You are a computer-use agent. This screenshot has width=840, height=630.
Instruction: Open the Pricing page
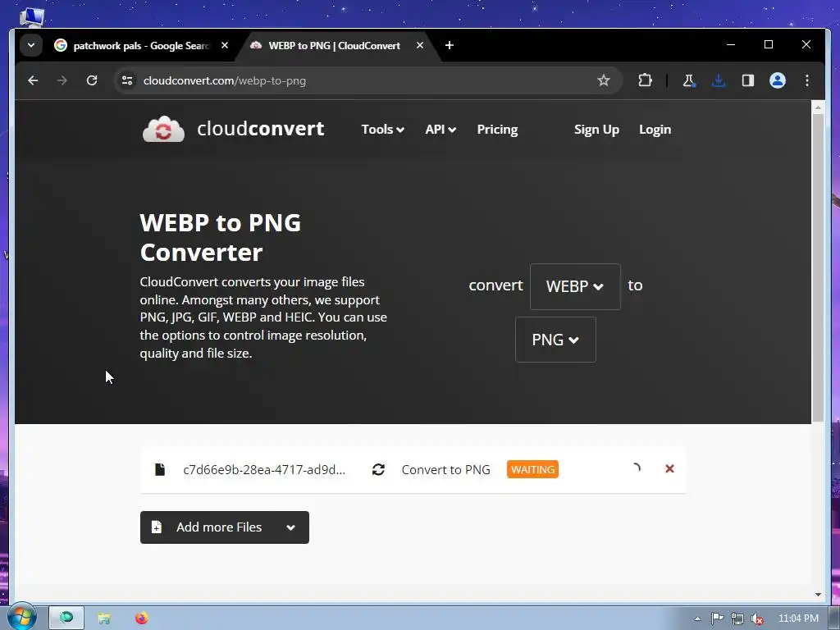click(x=497, y=130)
